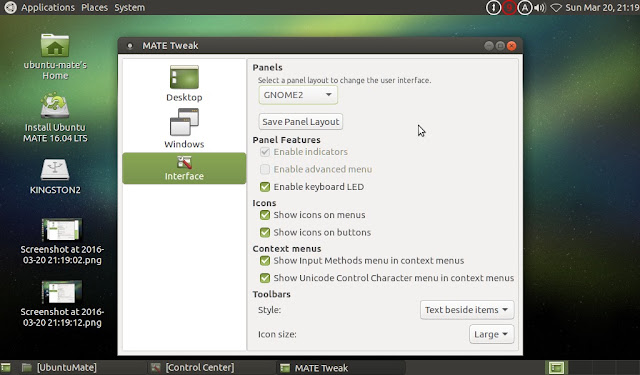Click the exclamation notification indicator icon
640x375 pixels.
pos(493,7)
